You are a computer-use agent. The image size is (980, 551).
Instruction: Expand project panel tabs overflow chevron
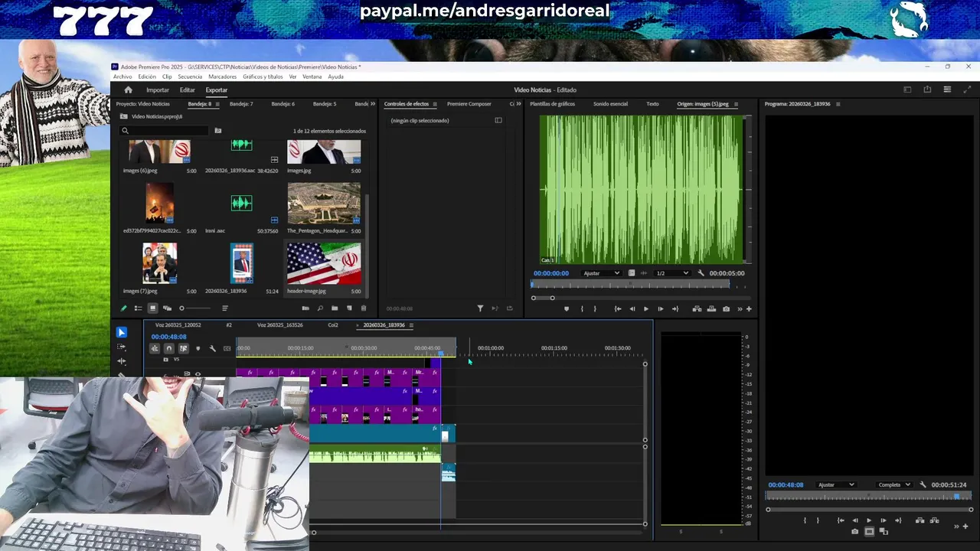pyautogui.click(x=374, y=104)
